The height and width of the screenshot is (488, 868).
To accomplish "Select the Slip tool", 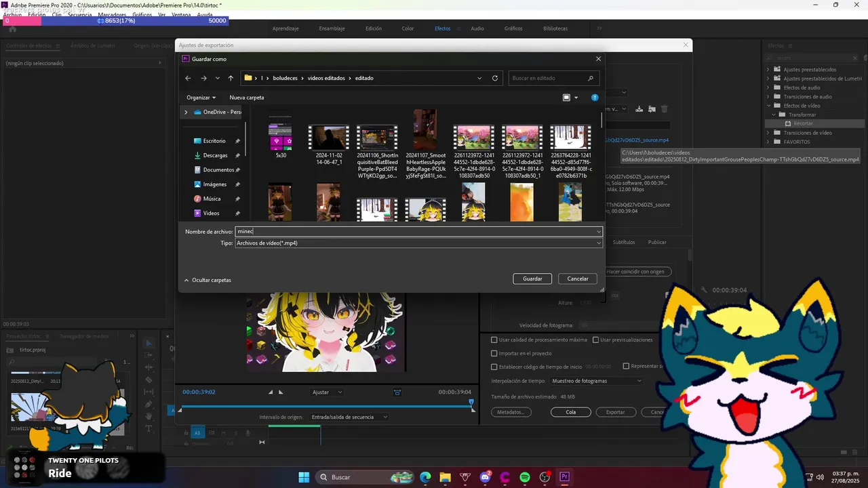I will click(x=149, y=392).
